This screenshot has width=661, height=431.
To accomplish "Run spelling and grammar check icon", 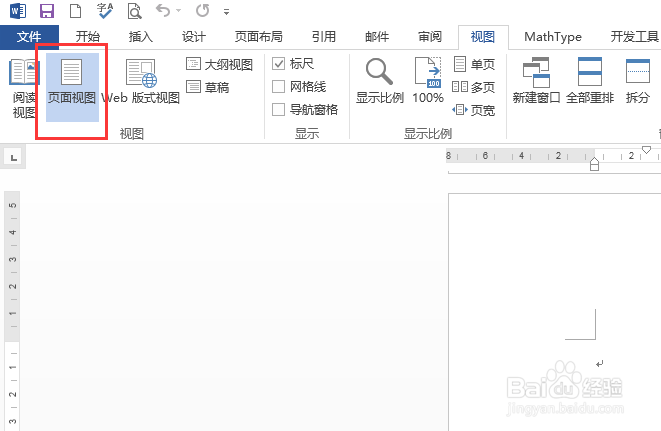I will point(105,11).
